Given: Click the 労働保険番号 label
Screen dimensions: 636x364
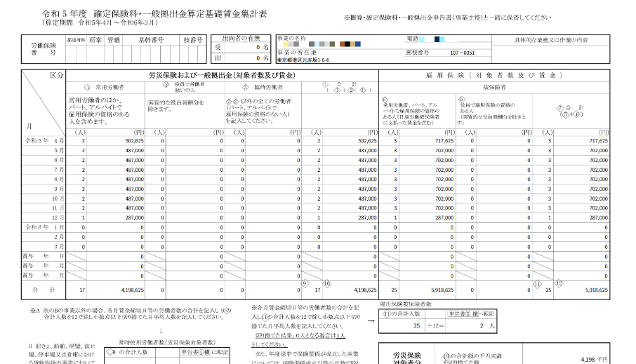Looking at the screenshot, I should point(44,49).
